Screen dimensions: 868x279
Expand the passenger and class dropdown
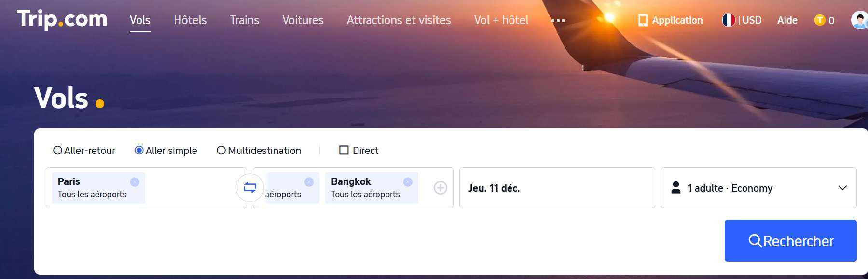click(842, 188)
